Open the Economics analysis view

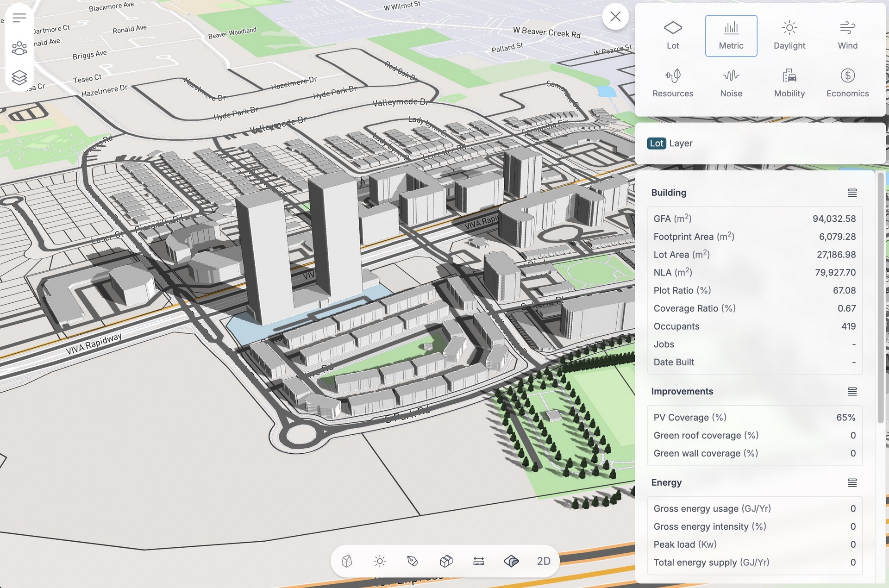coord(847,82)
